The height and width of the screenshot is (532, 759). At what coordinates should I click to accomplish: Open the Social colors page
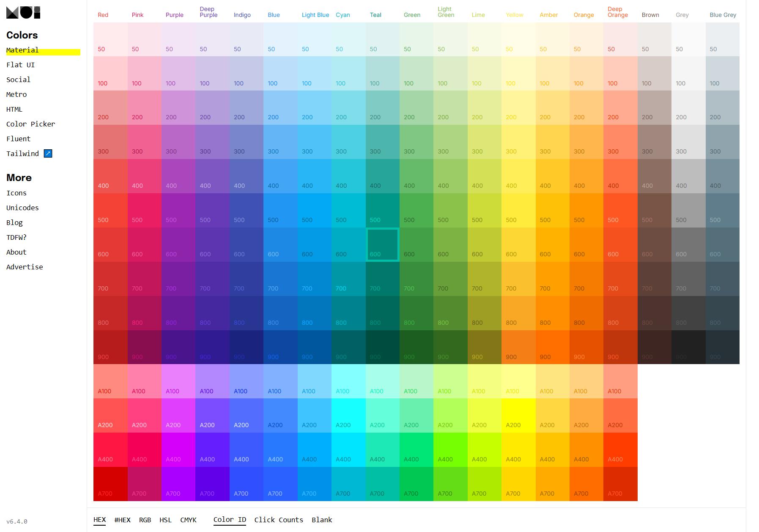coord(18,80)
